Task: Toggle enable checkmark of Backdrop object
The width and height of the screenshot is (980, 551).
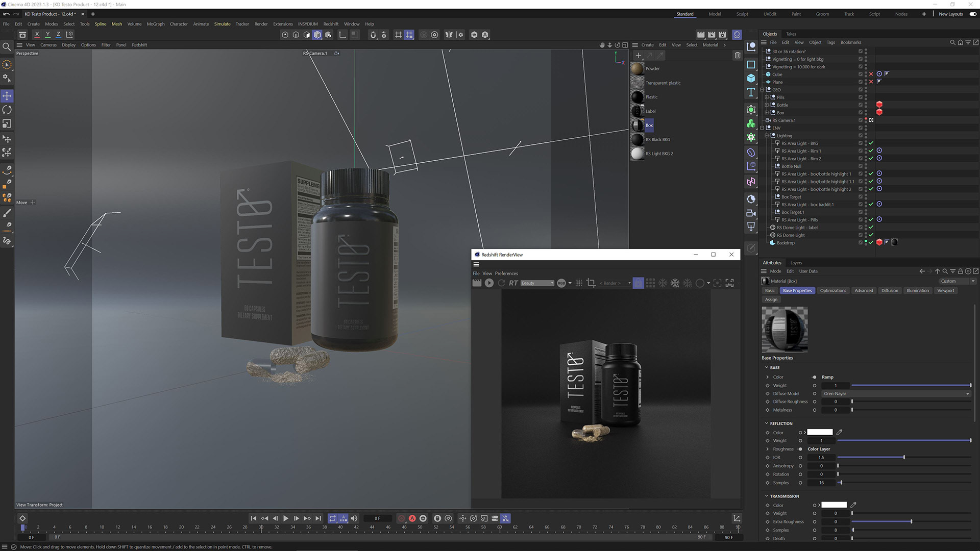Action: point(871,243)
